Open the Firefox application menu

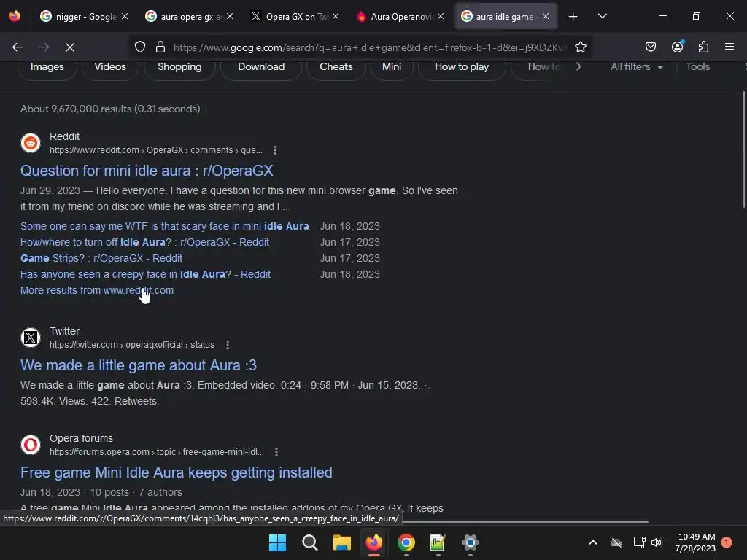coord(729,47)
